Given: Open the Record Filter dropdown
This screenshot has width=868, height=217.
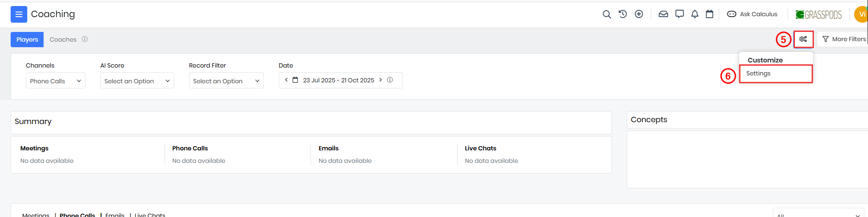Looking at the screenshot, I should (x=226, y=81).
